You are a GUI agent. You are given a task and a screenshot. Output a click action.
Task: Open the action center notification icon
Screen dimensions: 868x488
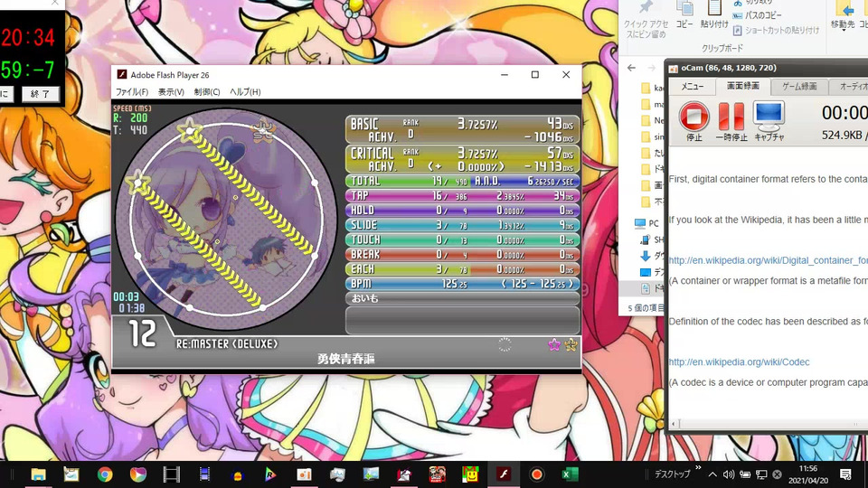[845, 474]
